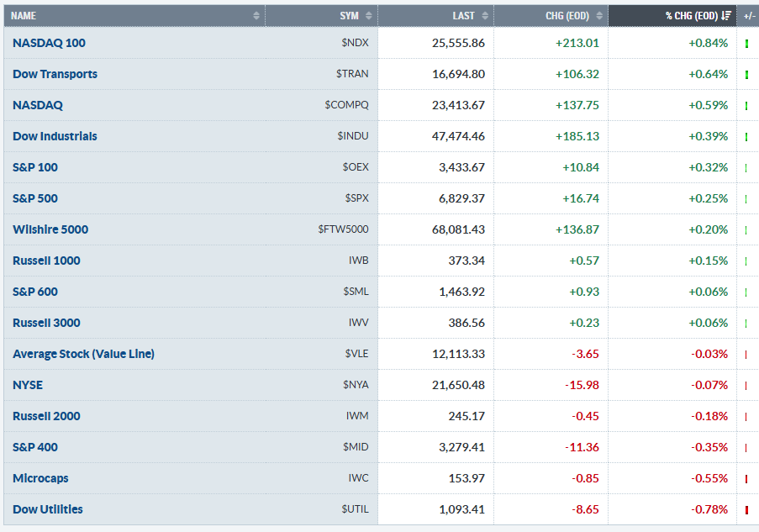759x532 pixels.
Task: Open the Dow Industrials link
Action: coord(55,136)
